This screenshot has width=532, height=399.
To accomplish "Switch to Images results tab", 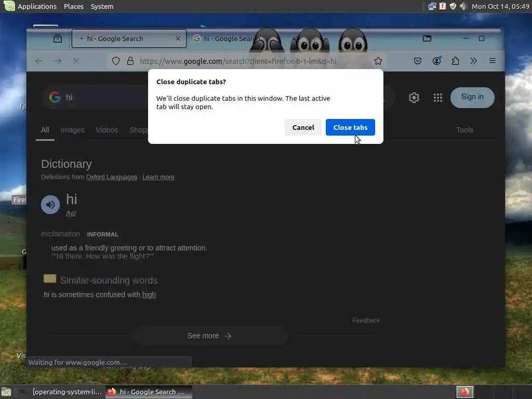I will pos(72,130).
